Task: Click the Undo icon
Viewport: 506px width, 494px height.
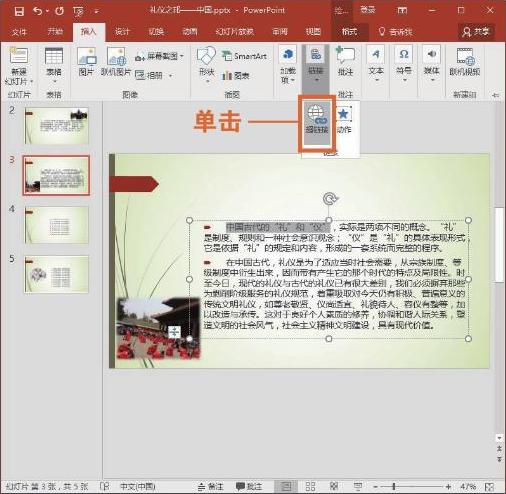Action: (x=38, y=11)
